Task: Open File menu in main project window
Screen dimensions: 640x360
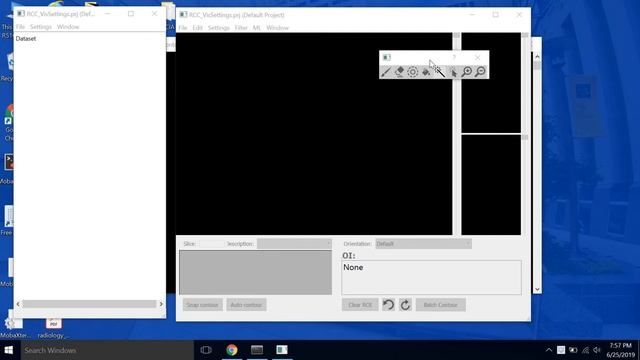Action: (183, 28)
